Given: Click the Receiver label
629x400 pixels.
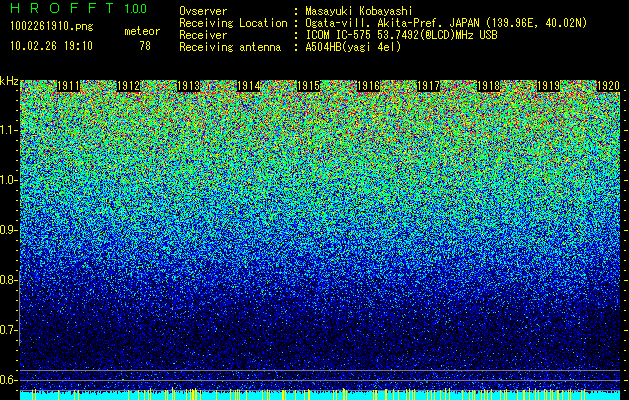Looking at the screenshot, I should (x=203, y=35).
